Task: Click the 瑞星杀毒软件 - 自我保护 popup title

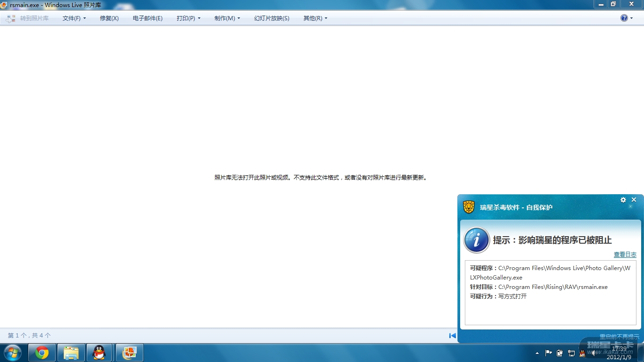Action: (x=516, y=207)
